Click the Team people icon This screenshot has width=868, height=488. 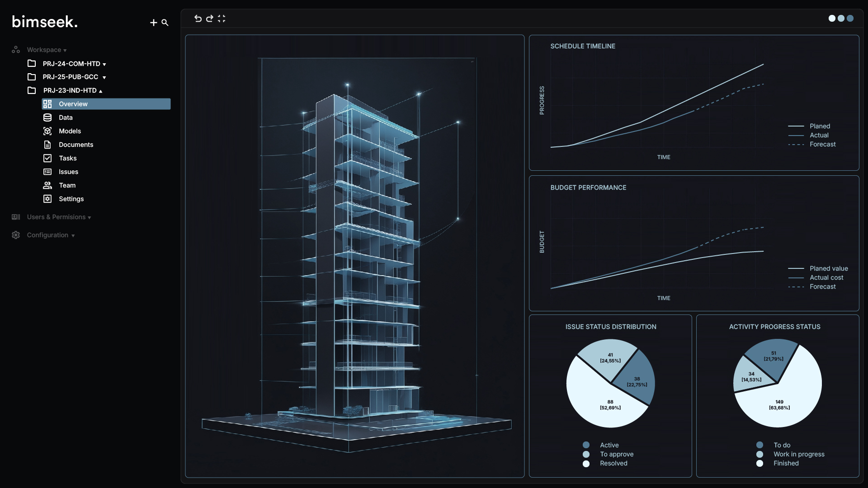tap(47, 185)
